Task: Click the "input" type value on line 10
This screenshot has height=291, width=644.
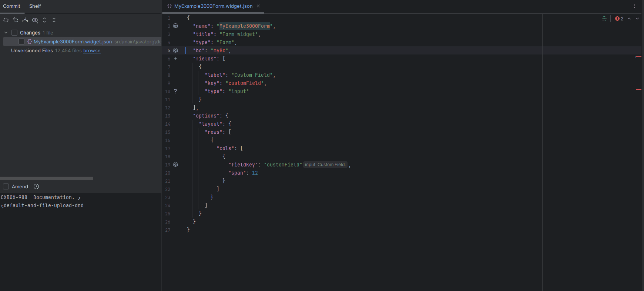Action: coord(239,91)
